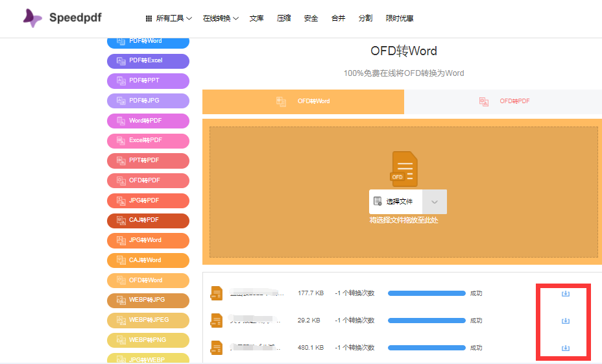Open WEBP转JPG from the sidebar
Screen dimensions: 602x364
[x=148, y=300]
